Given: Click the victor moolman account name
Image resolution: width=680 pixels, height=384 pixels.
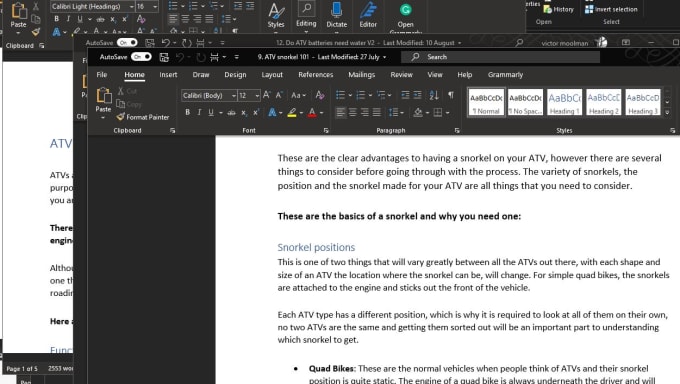Looking at the screenshot, I should [565, 43].
